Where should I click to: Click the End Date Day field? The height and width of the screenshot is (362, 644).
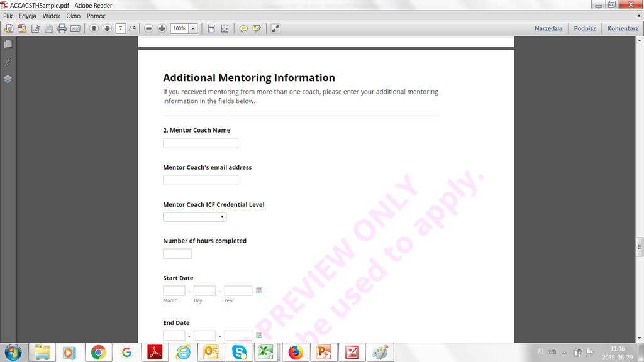(x=204, y=336)
